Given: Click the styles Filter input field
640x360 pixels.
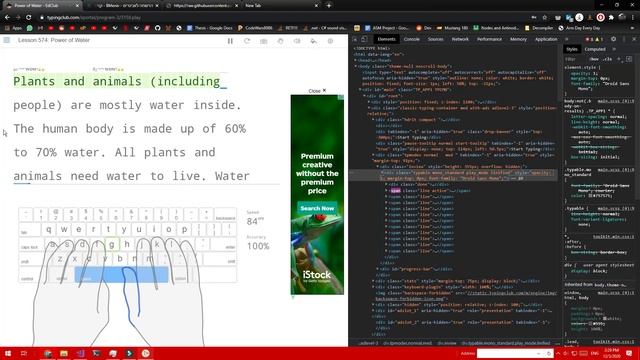Looking at the screenshot, I should pyautogui.click(x=575, y=59).
